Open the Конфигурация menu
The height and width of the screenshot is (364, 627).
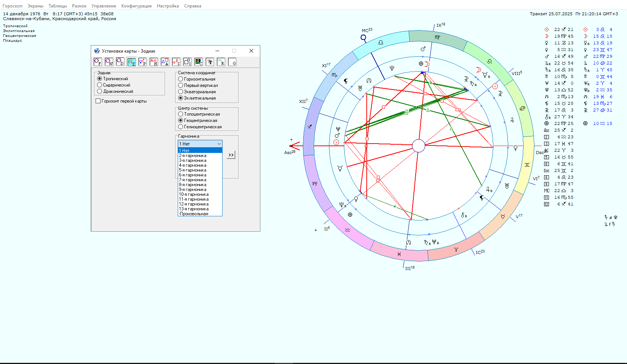coord(136,6)
